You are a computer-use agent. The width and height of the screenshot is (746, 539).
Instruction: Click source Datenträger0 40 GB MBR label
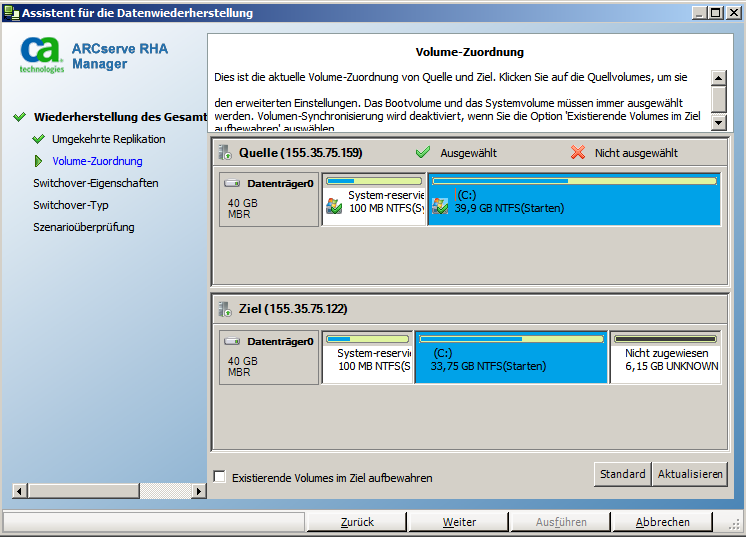click(269, 199)
